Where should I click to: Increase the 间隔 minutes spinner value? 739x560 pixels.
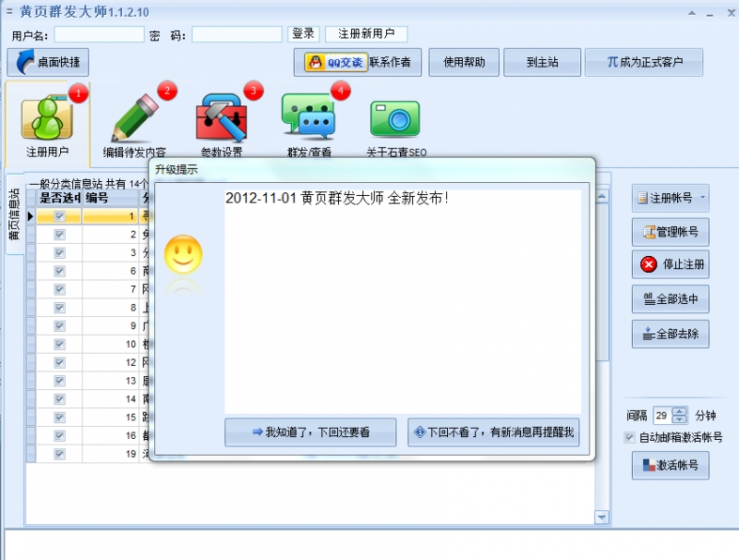point(680,411)
